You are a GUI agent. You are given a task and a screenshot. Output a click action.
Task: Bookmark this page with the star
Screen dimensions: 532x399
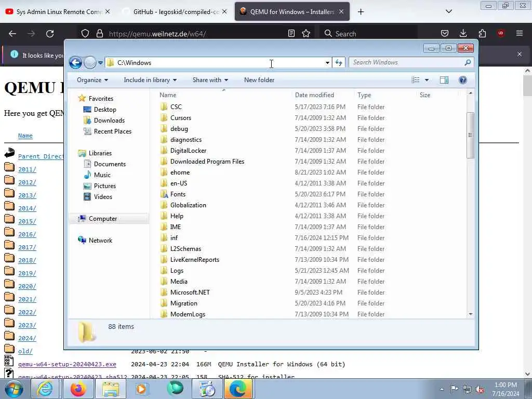click(306, 33)
